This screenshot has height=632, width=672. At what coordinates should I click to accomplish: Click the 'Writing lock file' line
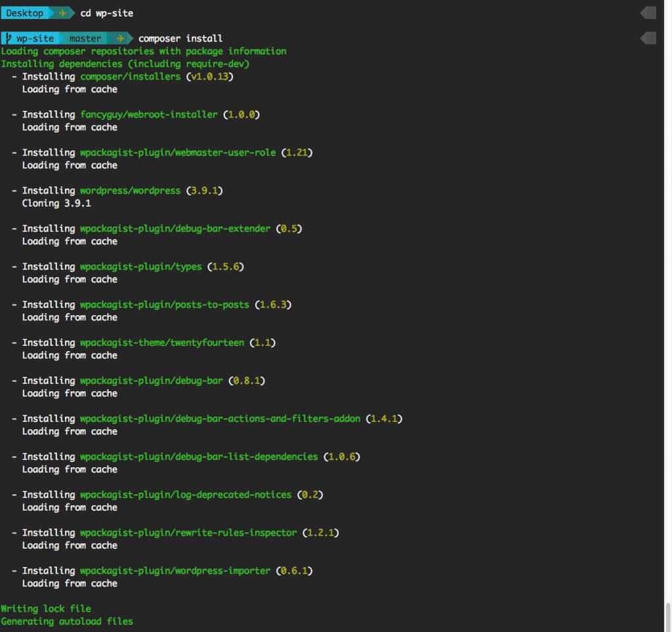click(46, 609)
